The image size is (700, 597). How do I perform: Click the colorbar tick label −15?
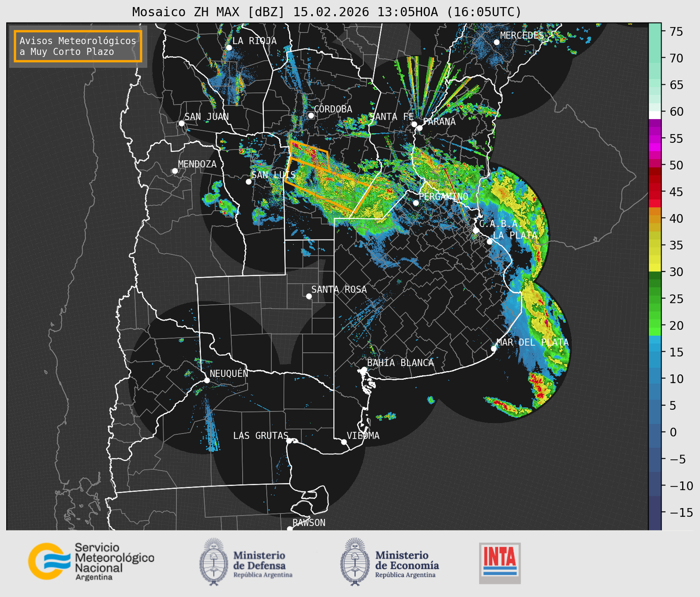click(681, 512)
